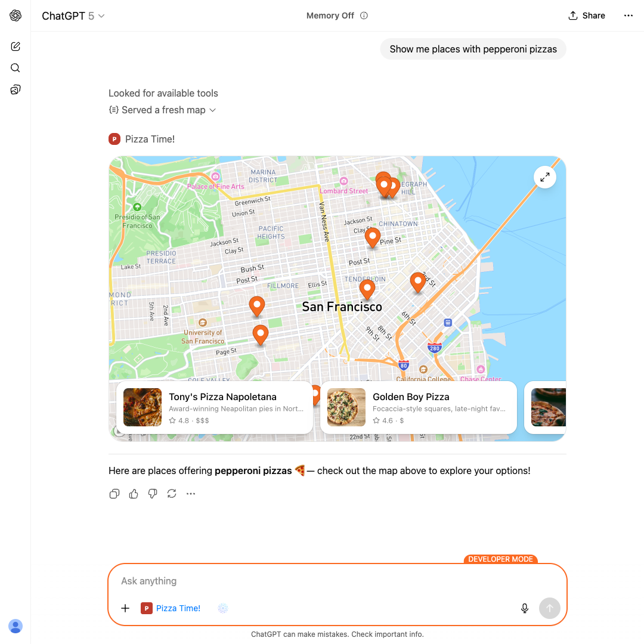Image resolution: width=644 pixels, height=644 pixels.
Task: Select the map pin near 3rd St
Action: 417,283
